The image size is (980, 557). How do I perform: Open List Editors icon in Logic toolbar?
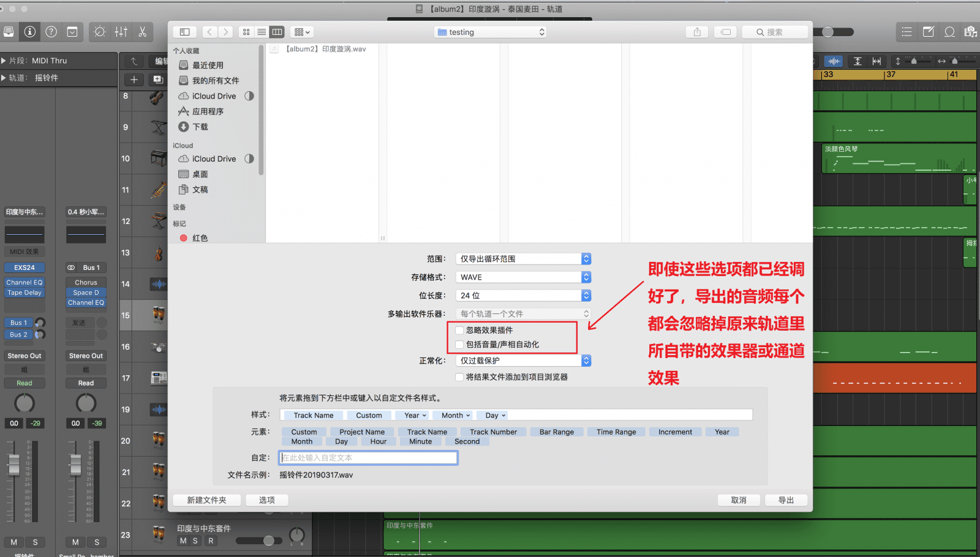[x=907, y=32]
